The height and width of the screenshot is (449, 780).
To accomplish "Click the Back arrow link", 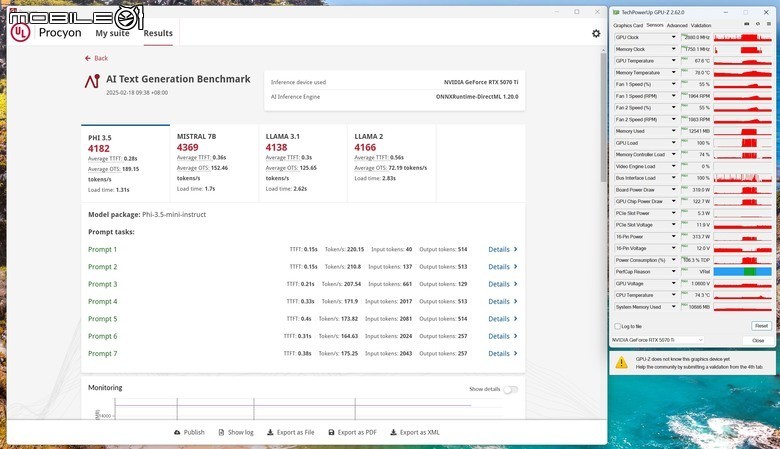I will click(96, 58).
